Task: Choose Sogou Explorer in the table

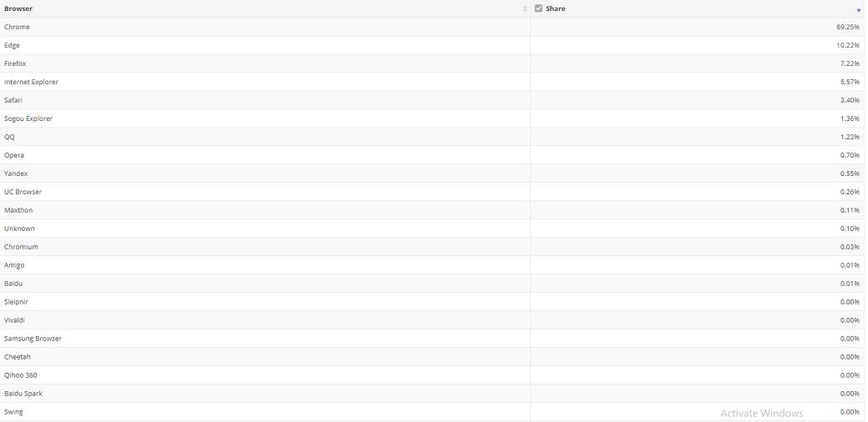Action: [x=28, y=118]
